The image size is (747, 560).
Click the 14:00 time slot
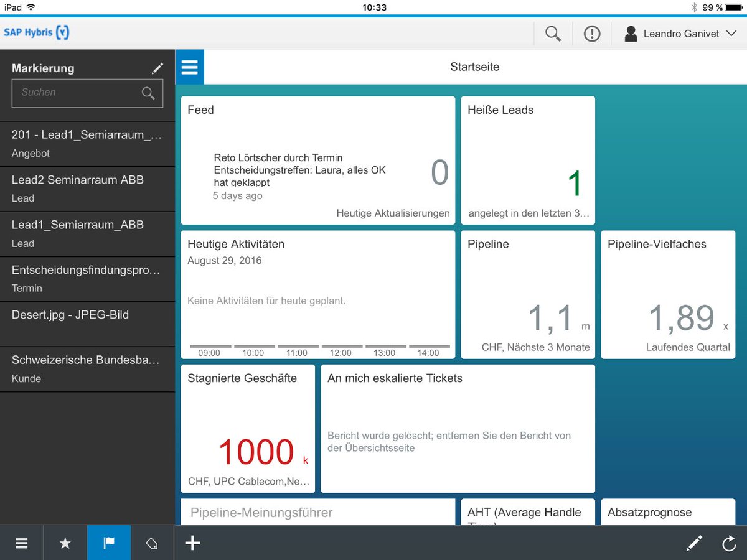click(x=428, y=350)
